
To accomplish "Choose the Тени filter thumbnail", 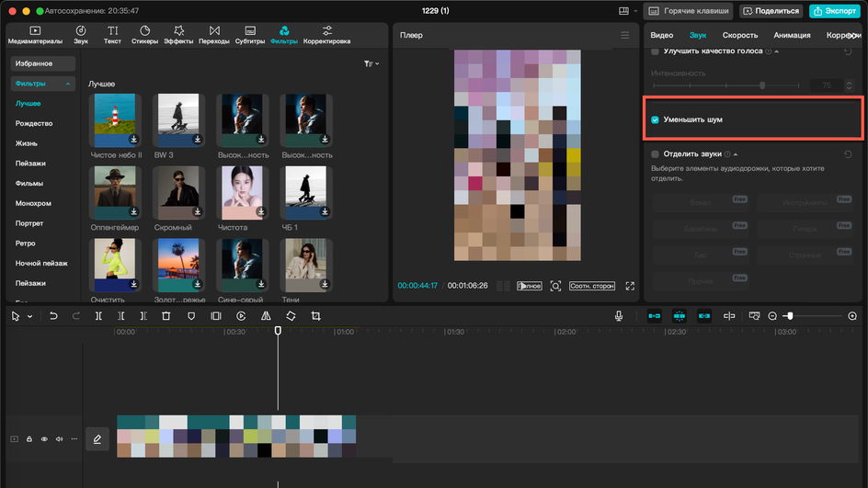I will pyautogui.click(x=305, y=265).
